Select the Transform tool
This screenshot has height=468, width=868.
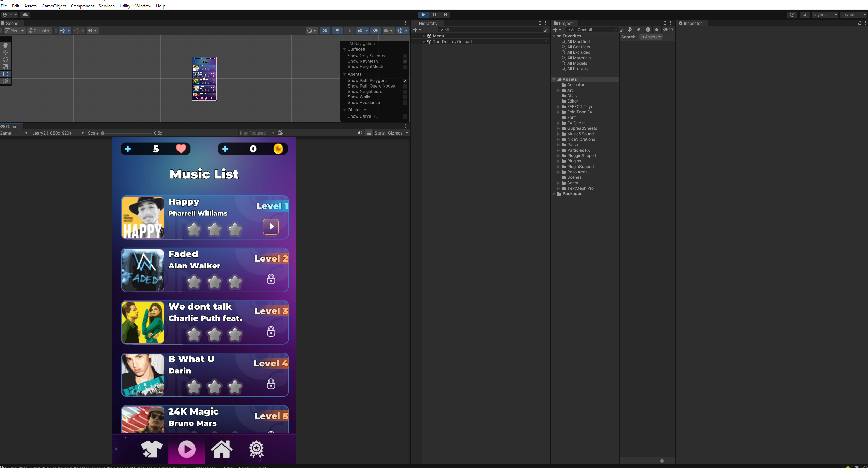[5, 81]
